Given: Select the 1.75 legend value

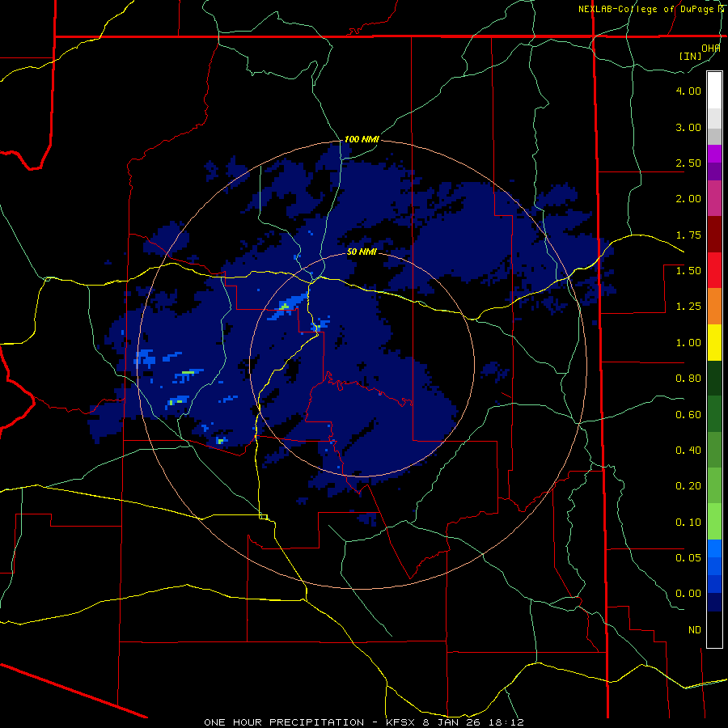Looking at the screenshot, I should click(688, 235).
